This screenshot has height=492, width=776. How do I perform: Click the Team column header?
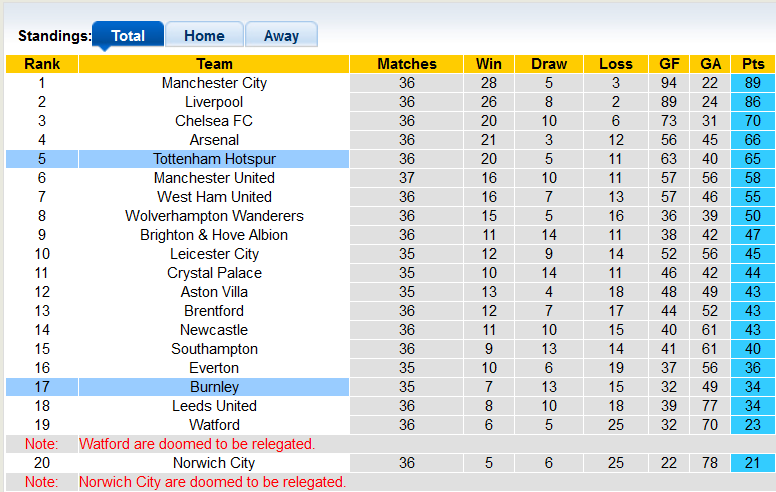pyautogui.click(x=214, y=64)
